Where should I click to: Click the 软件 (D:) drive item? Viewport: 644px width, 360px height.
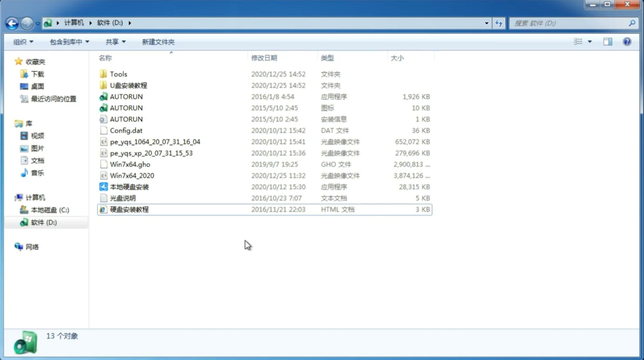(43, 222)
